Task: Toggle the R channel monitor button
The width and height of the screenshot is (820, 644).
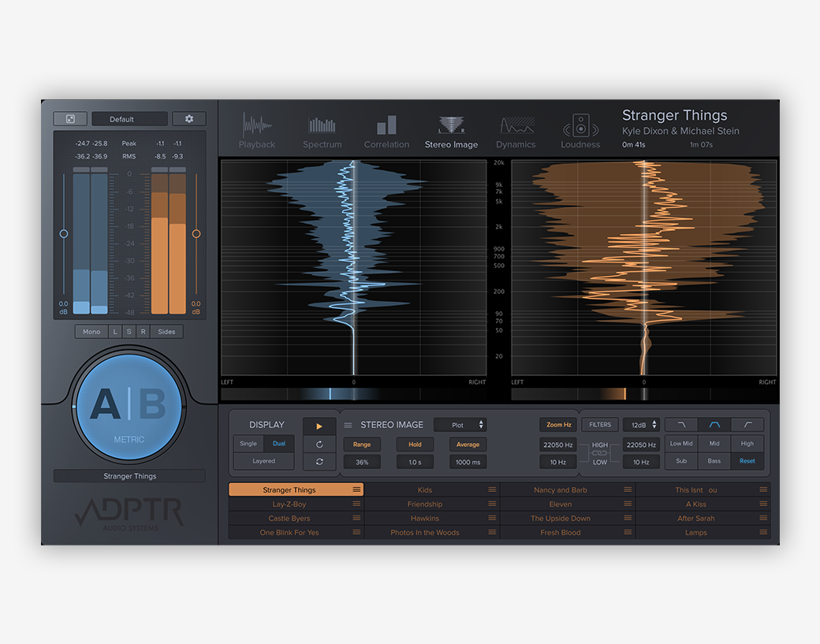Action: [x=143, y=331]
